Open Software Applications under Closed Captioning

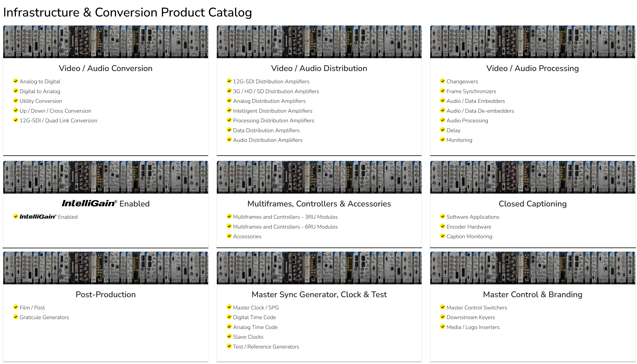(473, 217)
